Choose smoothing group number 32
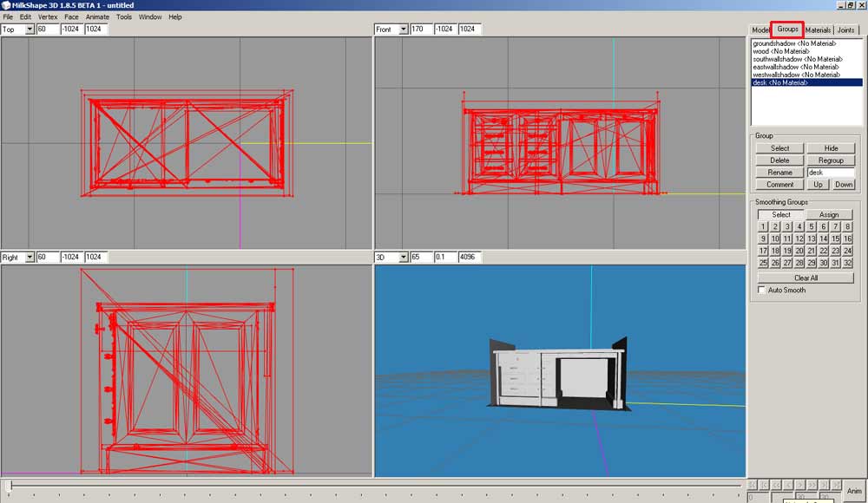868x503 pixels. 847,264
